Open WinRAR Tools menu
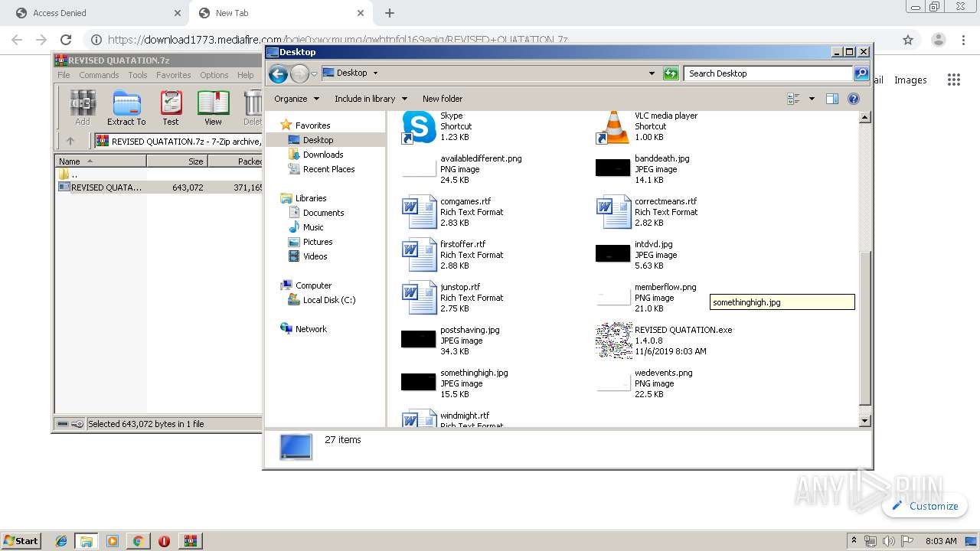Viewport: 980px width, 551px height. 138,75
